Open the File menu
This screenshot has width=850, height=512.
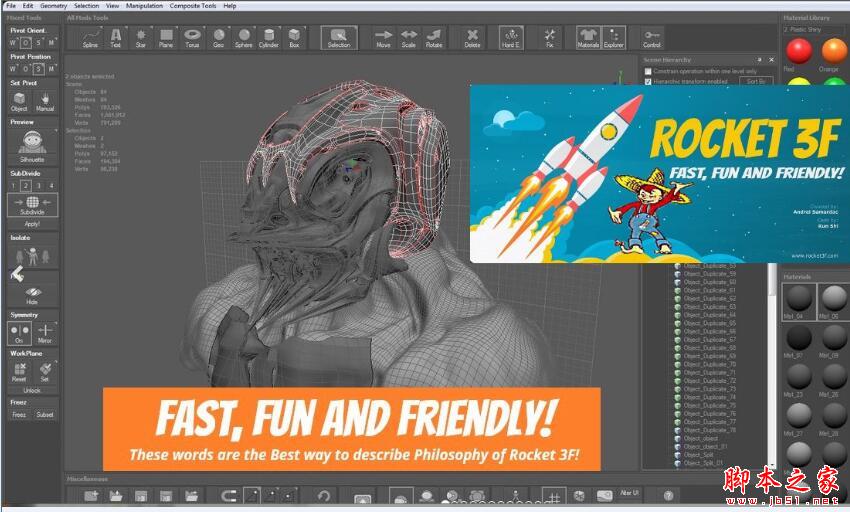pos(11,5)
